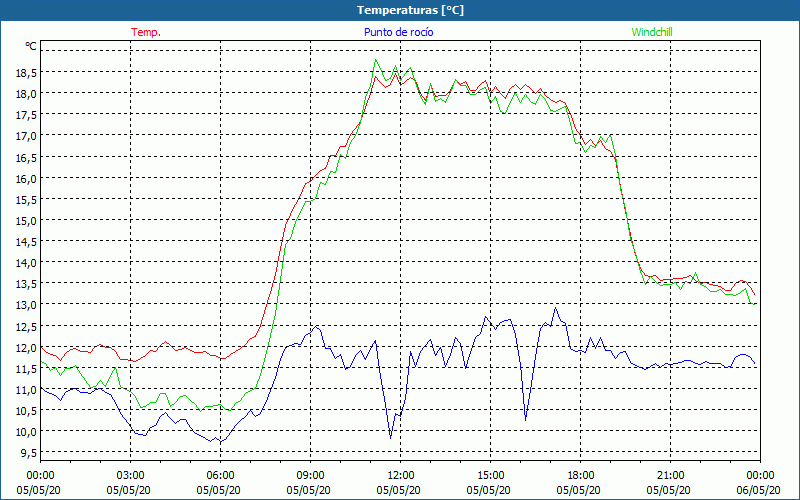Click the 00:00 label above 06/05/20
Image resolution: width=800 pixels, height=500 pixels.
[x=761, y=476]
